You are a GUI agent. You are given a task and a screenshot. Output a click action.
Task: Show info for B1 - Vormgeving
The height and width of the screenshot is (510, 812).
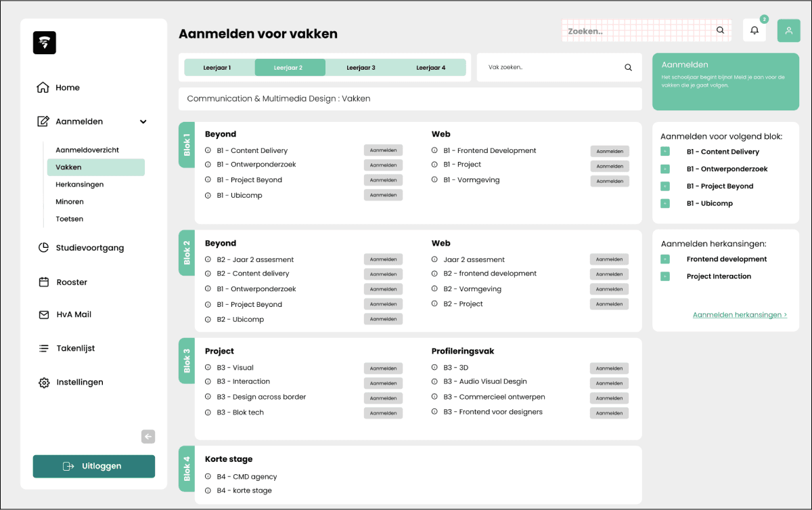click(435, 180)
